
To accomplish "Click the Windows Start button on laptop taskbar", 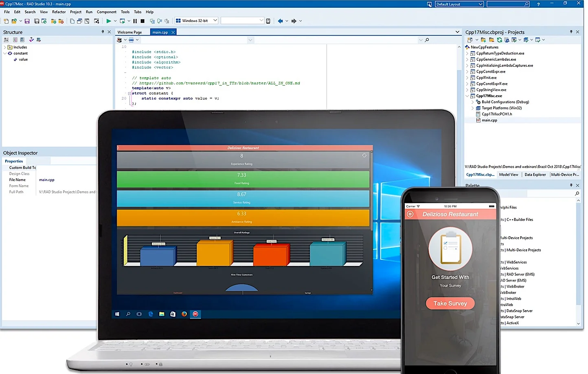I will coord(117,314).
